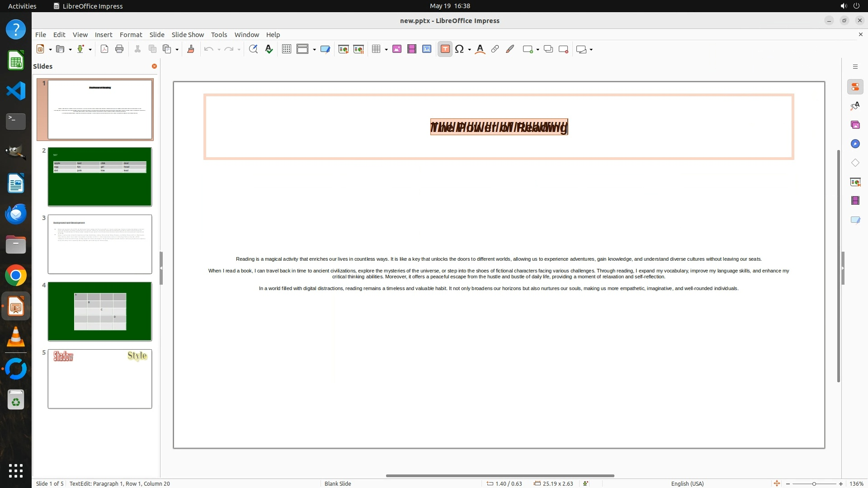Open the Display Views dropdown arrow
868x488 pixels.
pos(314,49)
